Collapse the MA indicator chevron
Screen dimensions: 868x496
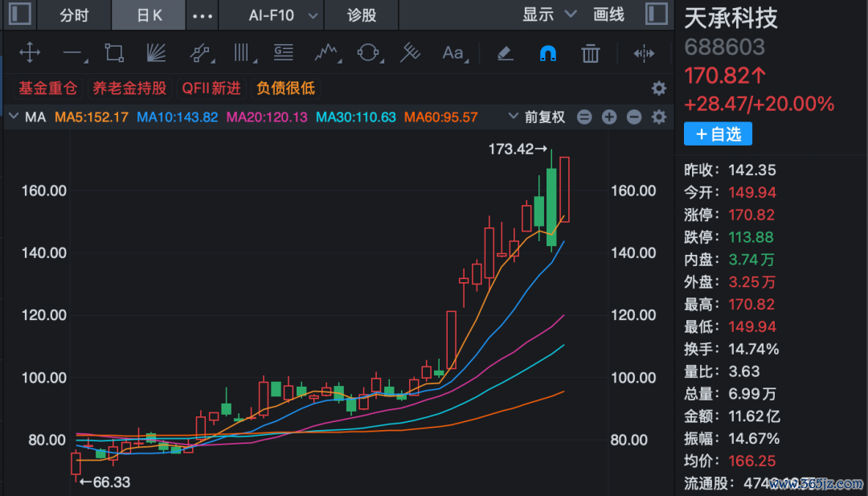[x=14, y=117]
